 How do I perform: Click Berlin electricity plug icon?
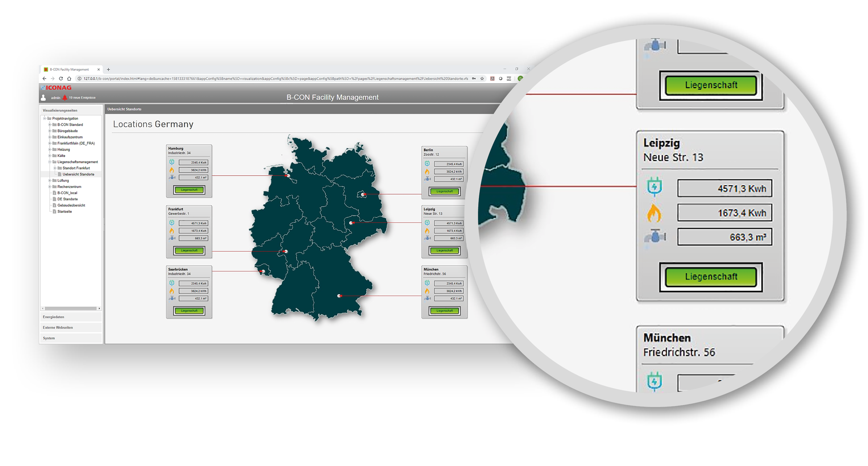coord(427,164)
